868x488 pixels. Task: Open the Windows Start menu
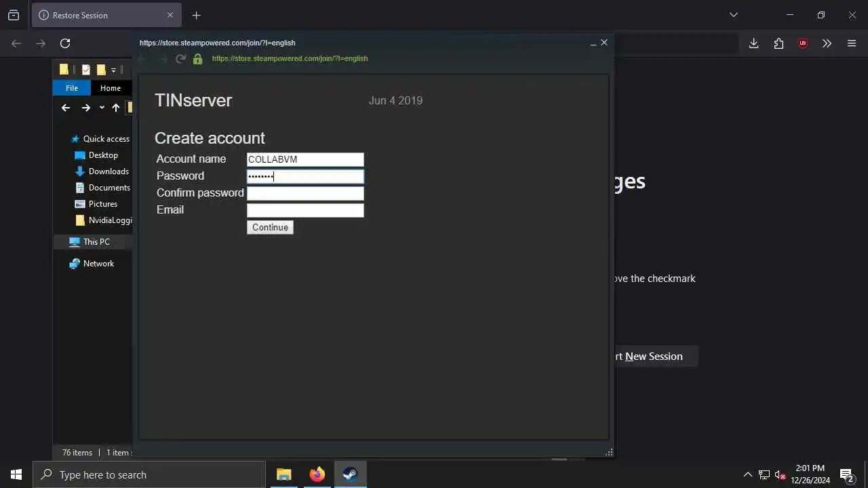(16, 474)
